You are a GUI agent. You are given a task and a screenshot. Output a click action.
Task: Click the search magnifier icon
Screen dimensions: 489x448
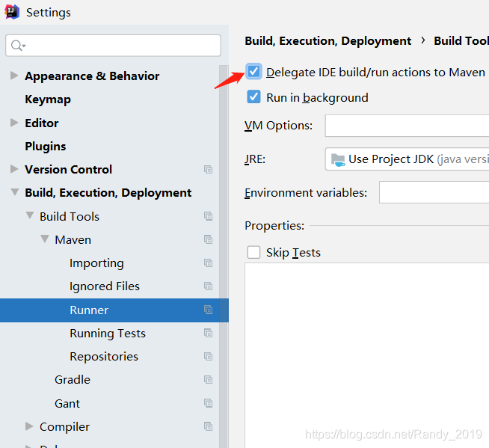18,46
